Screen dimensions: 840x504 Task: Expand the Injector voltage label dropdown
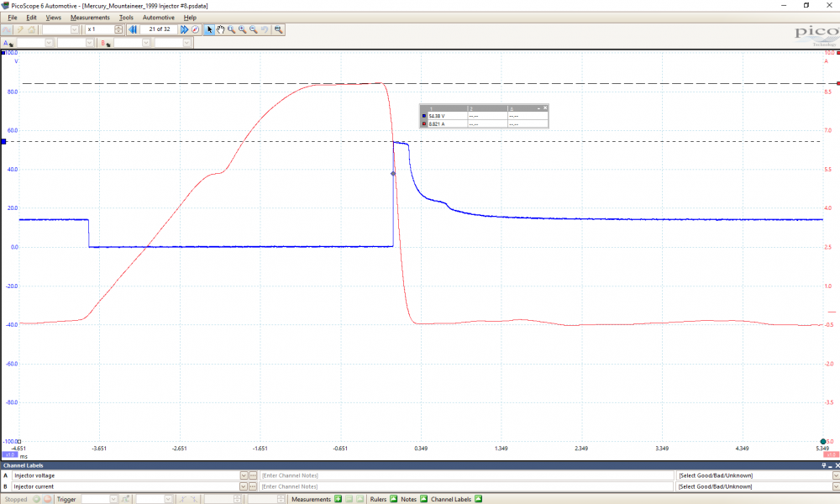[244, 475]
